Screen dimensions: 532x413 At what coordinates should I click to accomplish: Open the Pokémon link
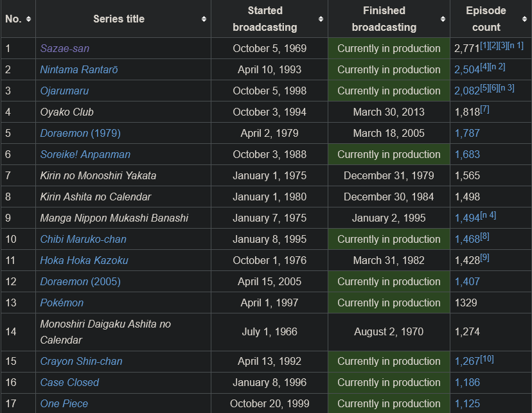(x=62, y=303)
